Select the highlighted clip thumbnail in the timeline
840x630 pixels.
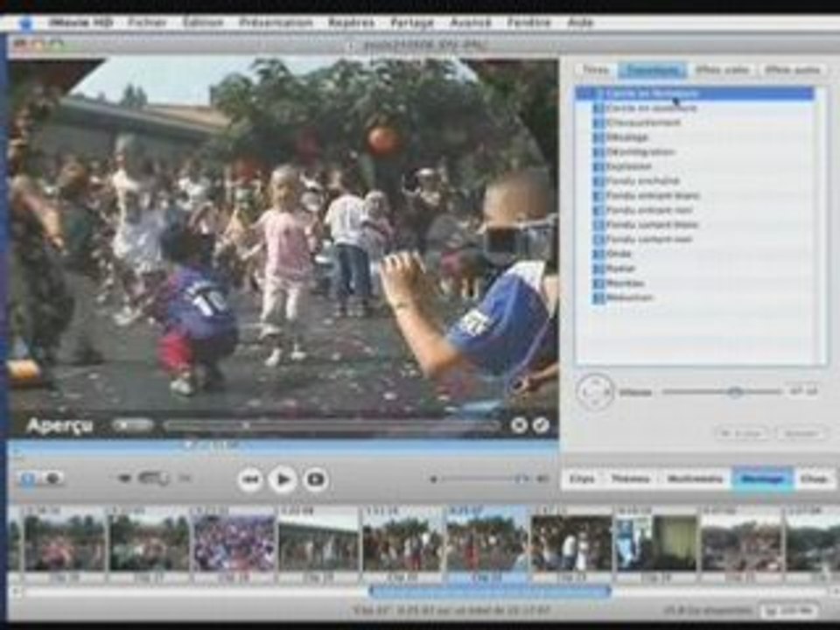coord(486,543)
